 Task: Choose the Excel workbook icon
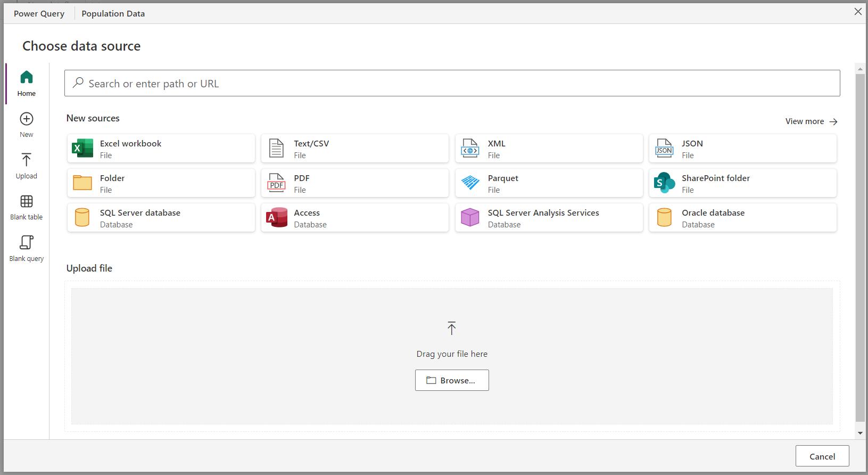pos(82,148)
